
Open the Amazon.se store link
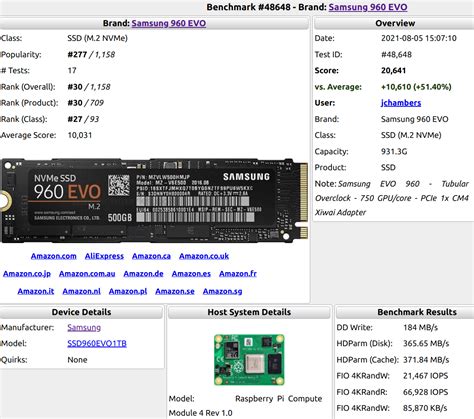click(x=175, y=291)
